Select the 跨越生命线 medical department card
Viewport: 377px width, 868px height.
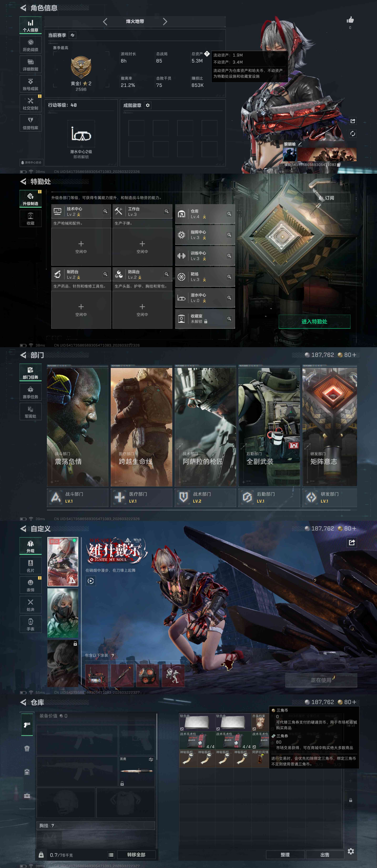coord(141,427)
